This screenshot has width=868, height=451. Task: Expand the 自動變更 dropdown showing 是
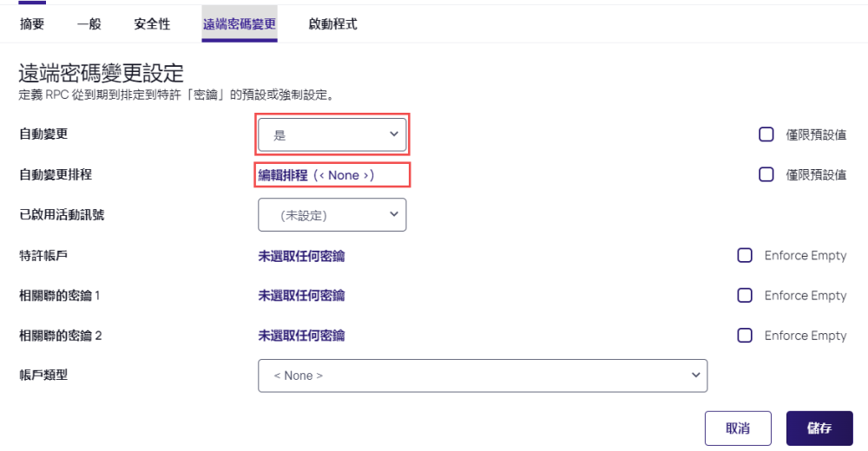coord(332,134)
